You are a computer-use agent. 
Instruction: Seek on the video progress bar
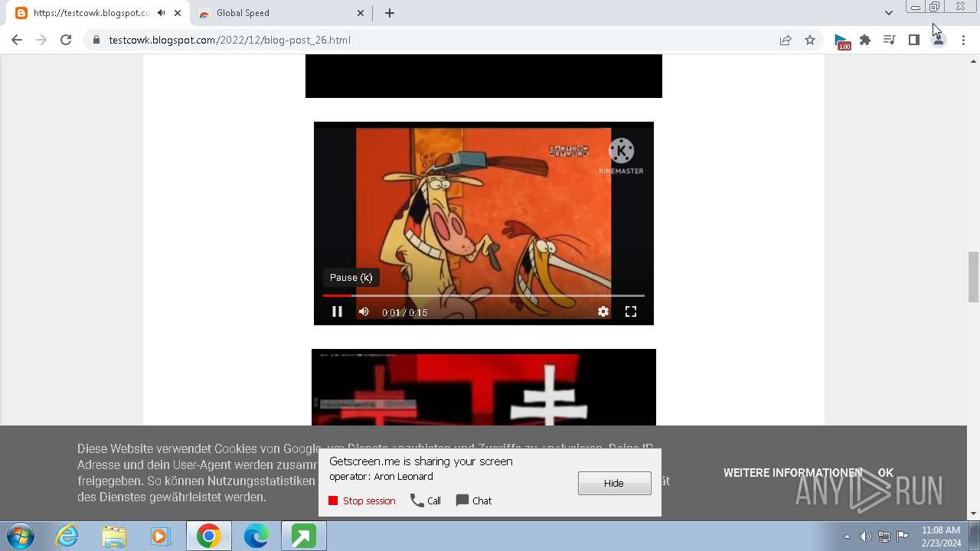[483, 295]
